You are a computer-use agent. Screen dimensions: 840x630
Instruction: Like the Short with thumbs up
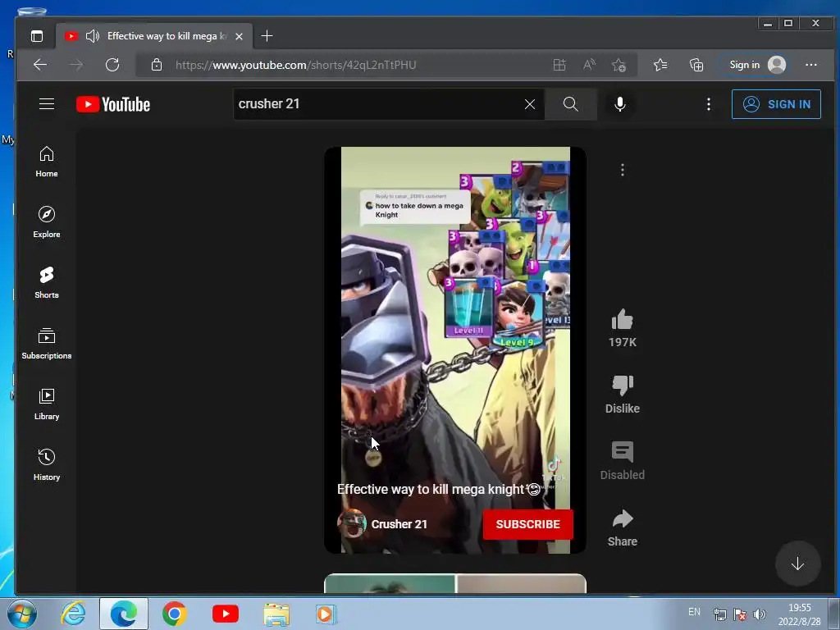(622, 320)
